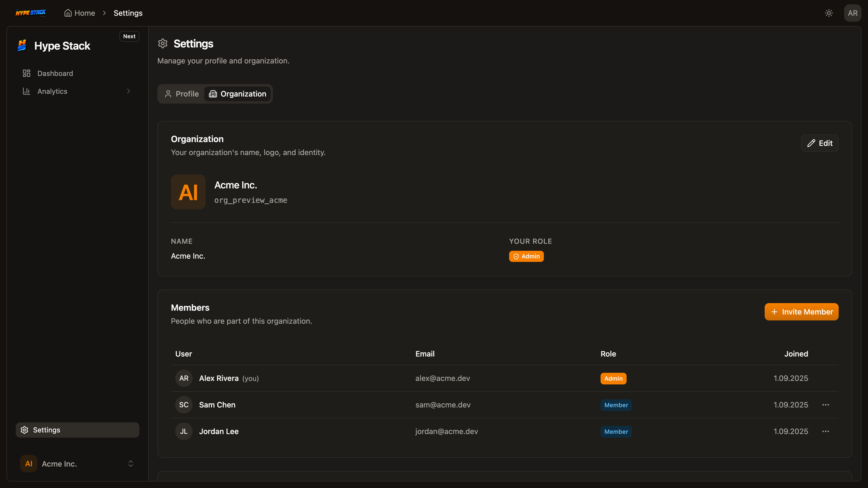
Task: Click the JL avatar for Jordan Lee
Action: (x=184, y=431)
